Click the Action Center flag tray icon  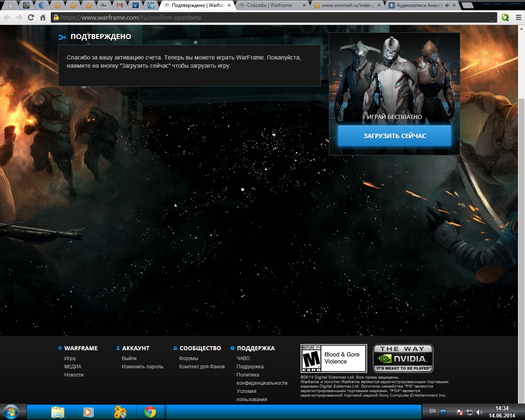[x=460, y=412]
